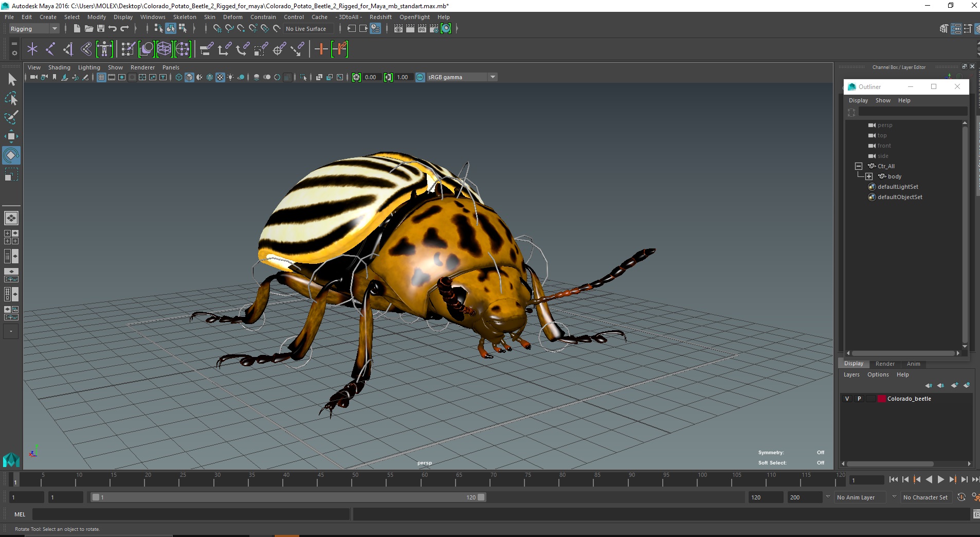Viewport: 980px width, 537px height.
Task: Open Render Settings icon in status line
Action: 434,29
